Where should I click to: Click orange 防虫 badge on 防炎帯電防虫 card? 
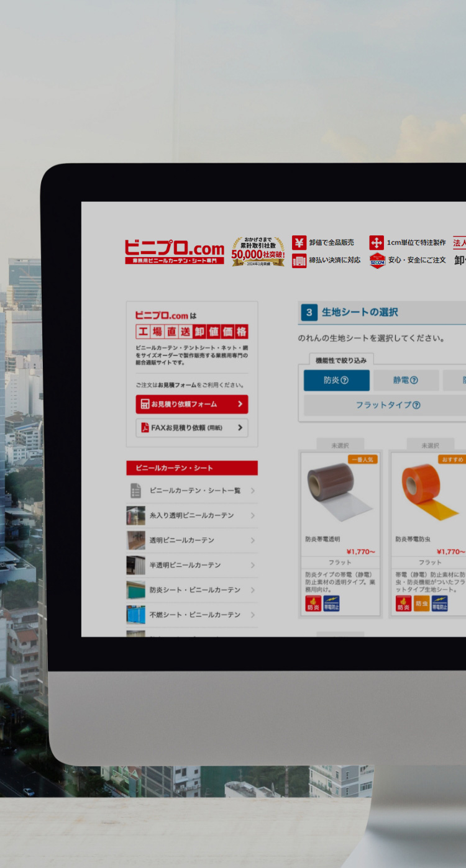pos(421,604)
